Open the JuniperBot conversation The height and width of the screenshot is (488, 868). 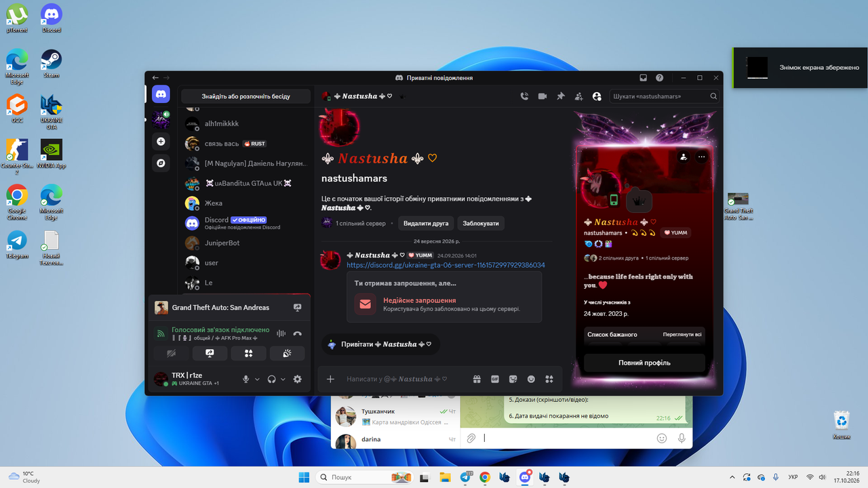(245, 243)
